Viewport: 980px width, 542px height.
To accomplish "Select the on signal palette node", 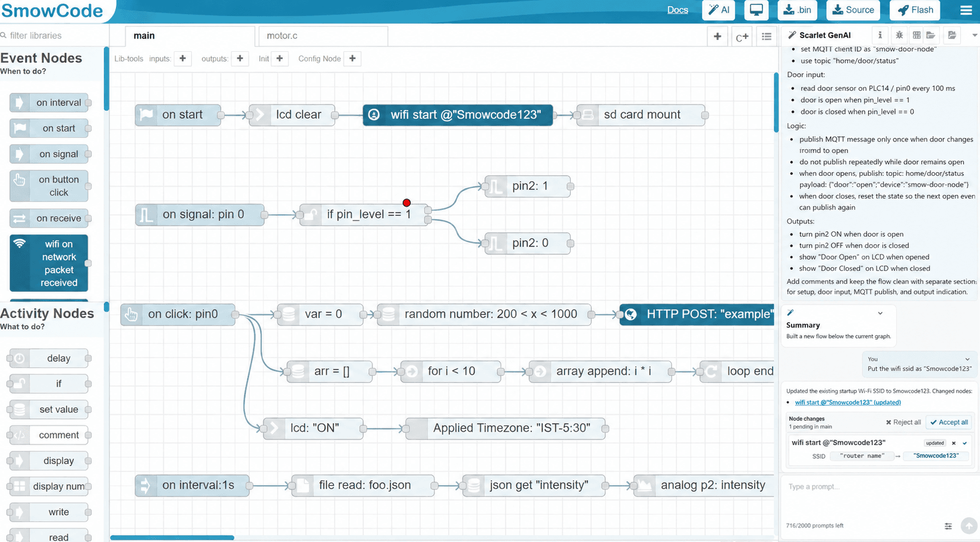I will click(50, 154).
